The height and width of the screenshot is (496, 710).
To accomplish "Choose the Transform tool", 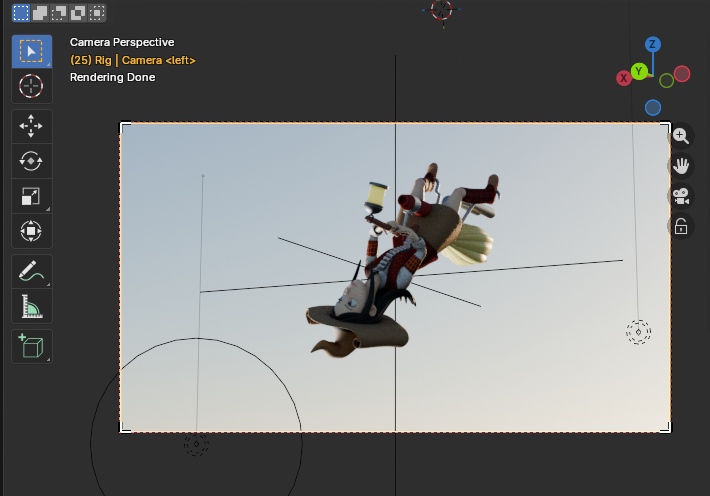I will (31, 231).
